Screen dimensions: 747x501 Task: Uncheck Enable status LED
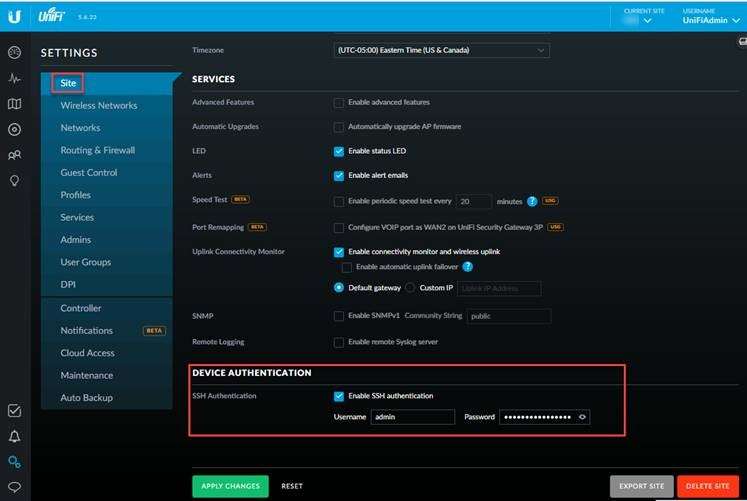pyautogui.click(x=339, y=151)
